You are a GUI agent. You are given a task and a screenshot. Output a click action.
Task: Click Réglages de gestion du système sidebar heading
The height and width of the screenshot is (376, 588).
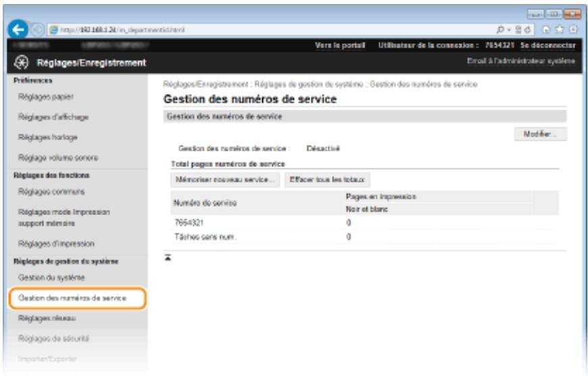[x=66, y=261]
